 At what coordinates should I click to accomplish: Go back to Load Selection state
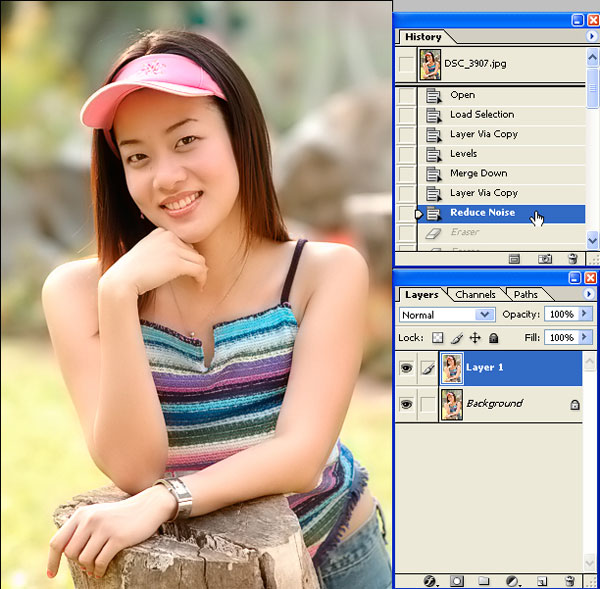(501, 115)
